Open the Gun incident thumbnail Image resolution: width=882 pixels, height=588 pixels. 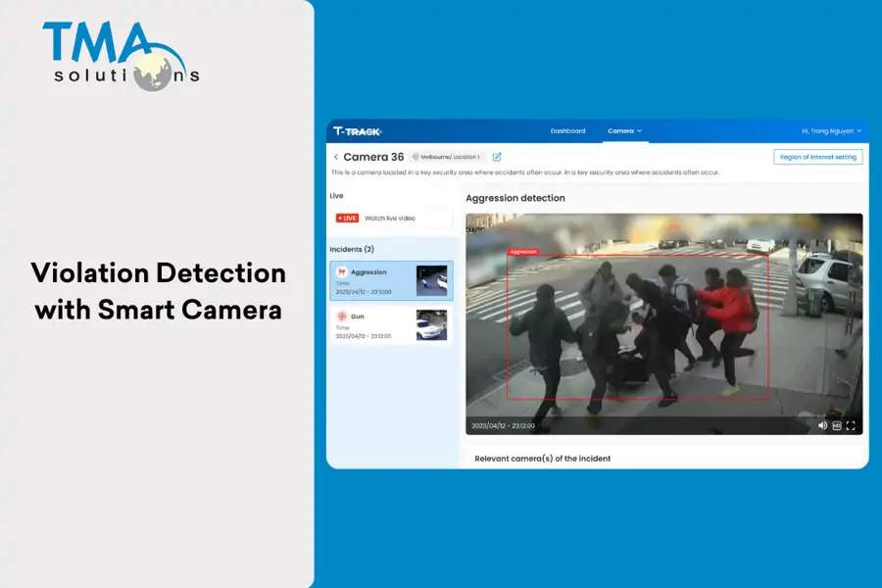click(x=431, y=325)
